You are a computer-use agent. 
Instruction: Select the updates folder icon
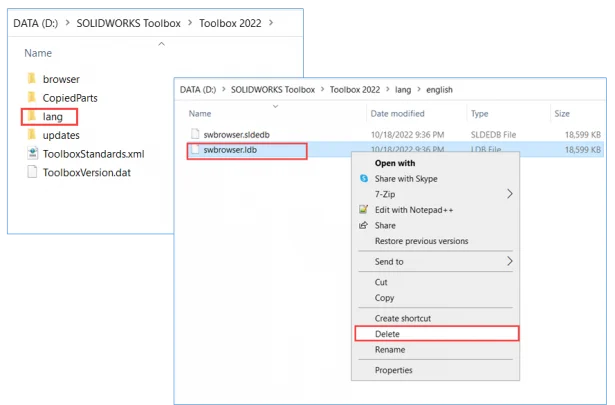click(31, 135)
